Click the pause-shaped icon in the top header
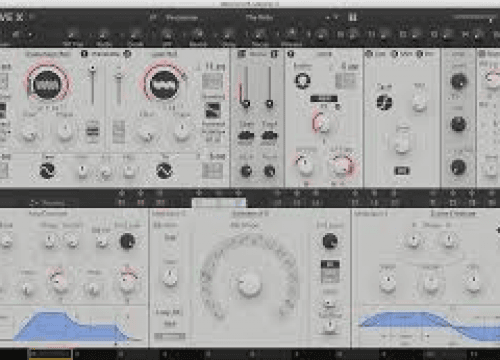The width and height of the screenshot is (500, 360). pos(353,17)
